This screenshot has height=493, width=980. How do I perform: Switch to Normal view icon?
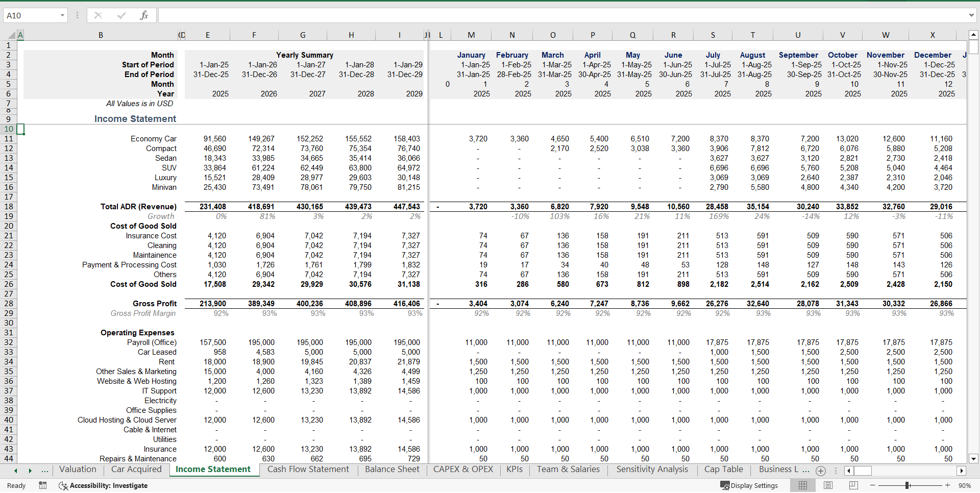(x=803, y=485)
